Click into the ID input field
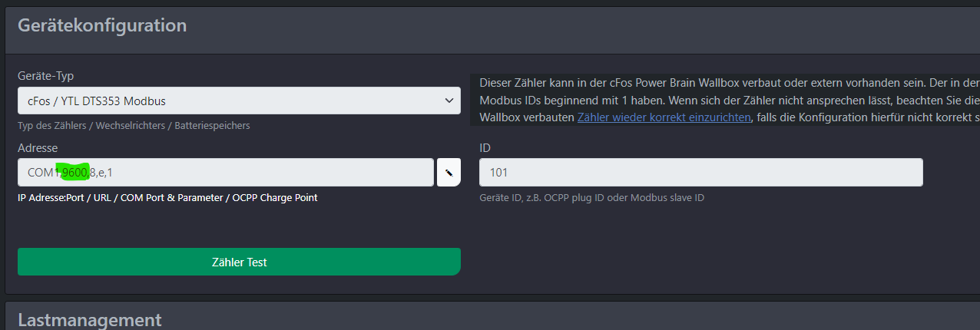 point(700,173)
